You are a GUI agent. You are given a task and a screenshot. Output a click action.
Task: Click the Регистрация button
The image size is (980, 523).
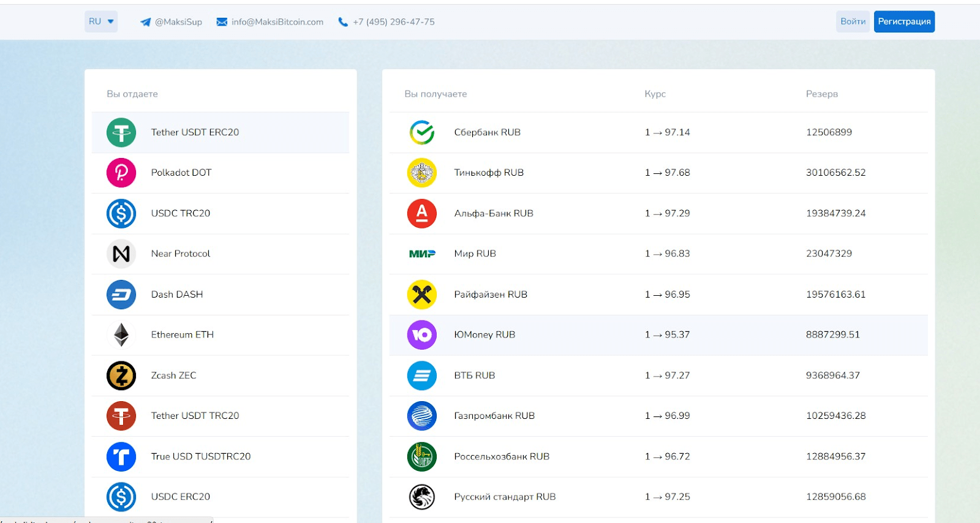tap(904, 21)
